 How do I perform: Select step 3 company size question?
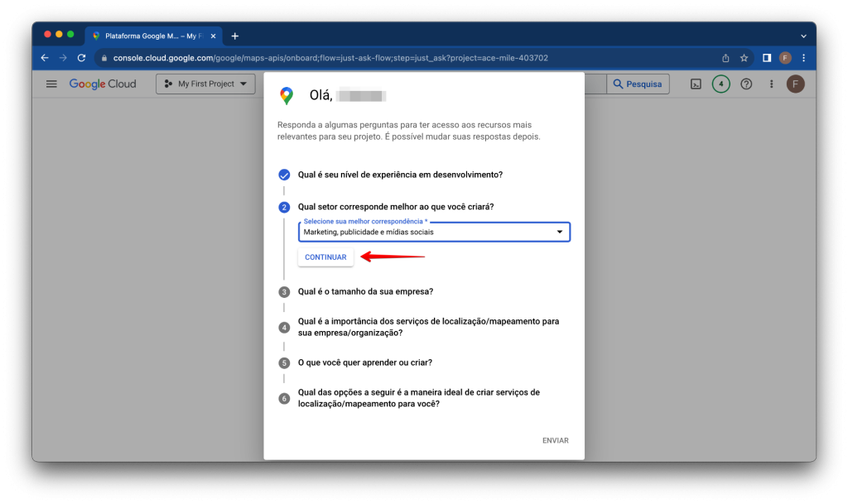pos(365,291)
